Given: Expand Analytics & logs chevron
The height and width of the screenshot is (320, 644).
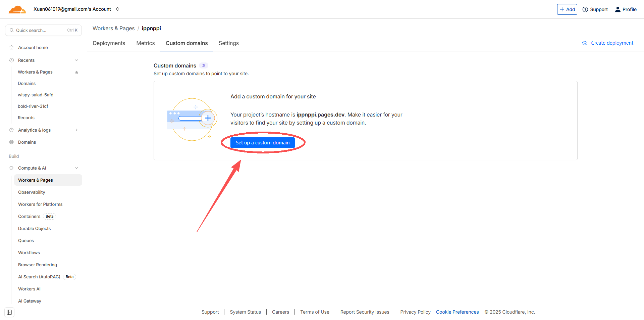Looking at the screenshot, I should [x=76, y=130].
